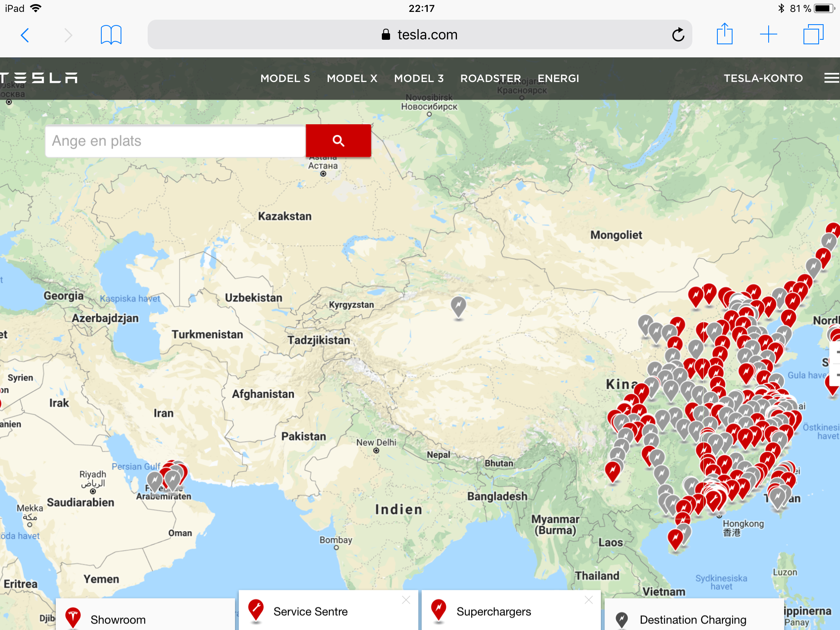
Task: Click the Kaspiska havet water label
Action: (130, 299)
